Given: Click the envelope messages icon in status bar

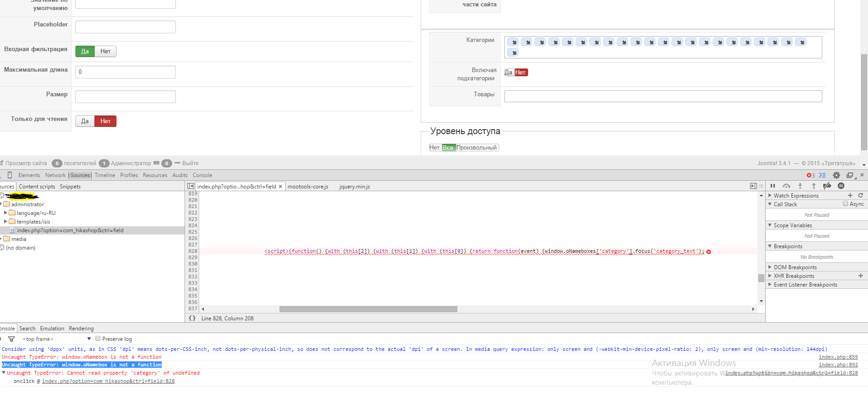Looking at the screenshot, I should (x=157, y=163).
